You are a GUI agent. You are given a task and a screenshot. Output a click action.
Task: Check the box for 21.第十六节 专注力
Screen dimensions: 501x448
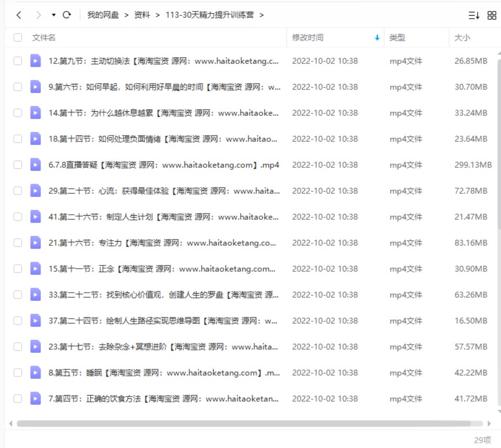(18, 243)
